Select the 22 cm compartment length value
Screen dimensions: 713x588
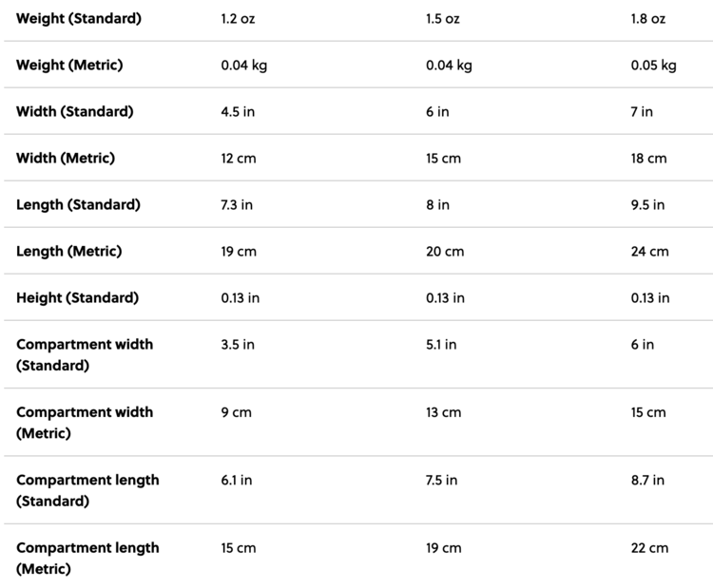[650, 548]
